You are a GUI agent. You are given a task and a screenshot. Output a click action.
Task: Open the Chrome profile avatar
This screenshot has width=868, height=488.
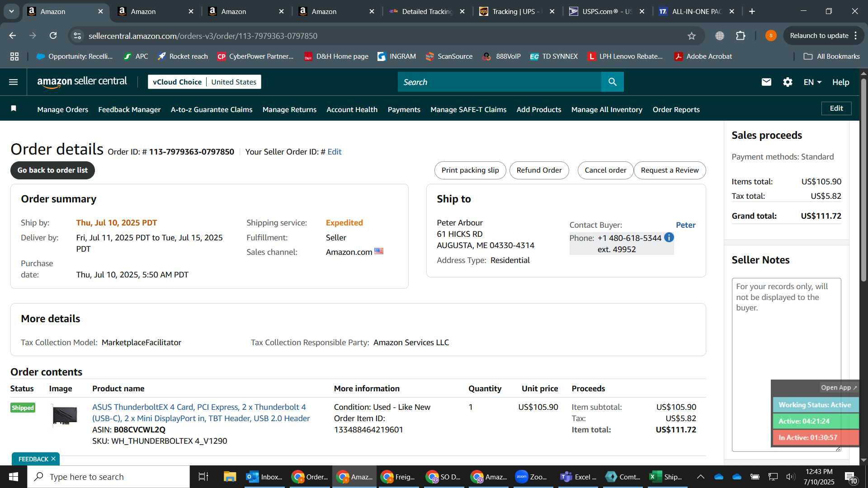(771, 36)
